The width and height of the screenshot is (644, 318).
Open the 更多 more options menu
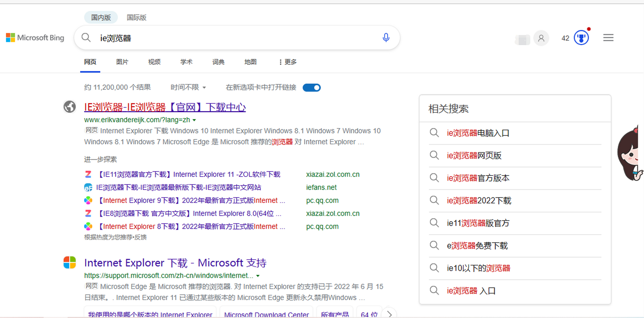[x=288, y=62]
